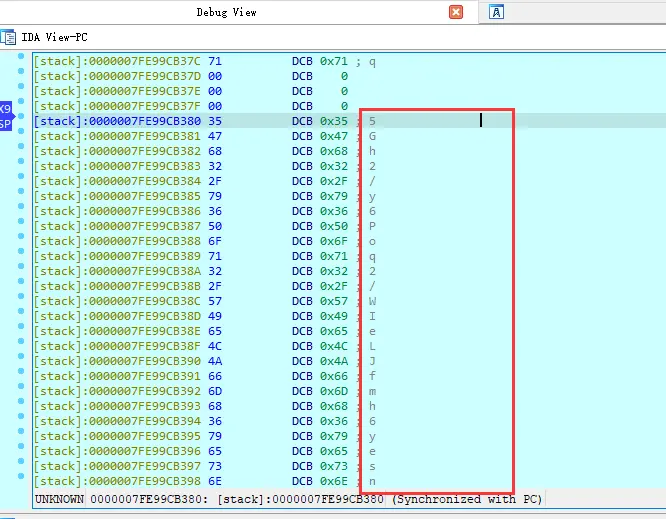The height and width of the screenshot is (519, 666).
Task: Select stack address 0000007FE99CB38C
Action: pyautogui.click(x=117, y=301)
